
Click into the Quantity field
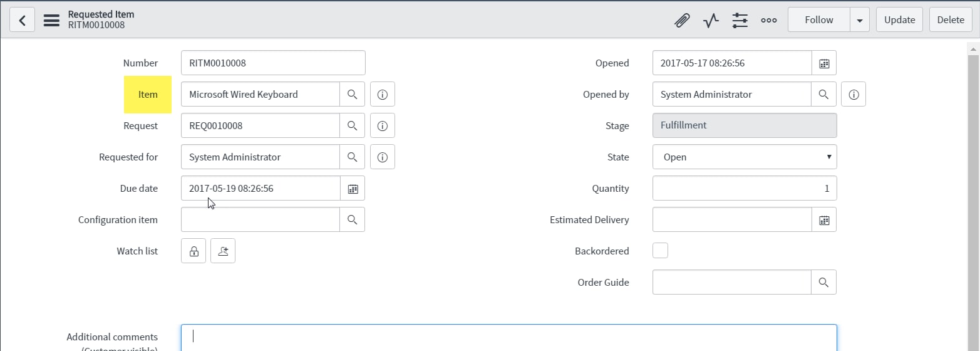click(745, 188)
